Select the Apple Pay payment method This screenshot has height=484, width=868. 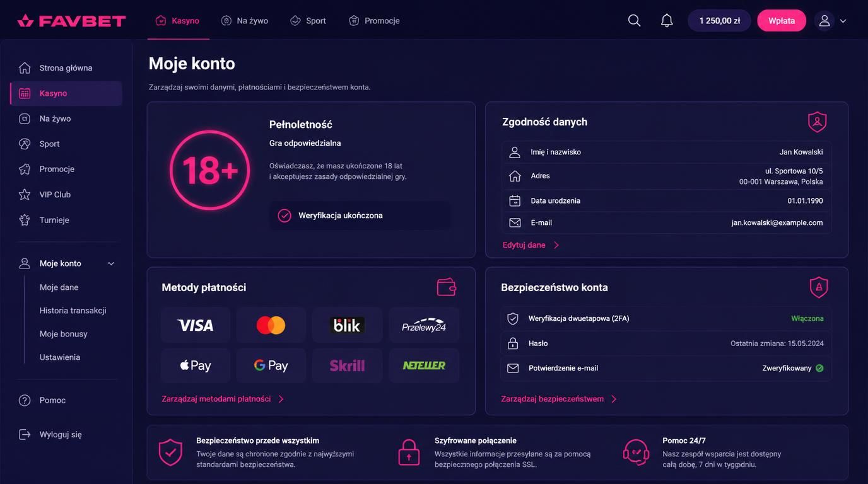196,366
